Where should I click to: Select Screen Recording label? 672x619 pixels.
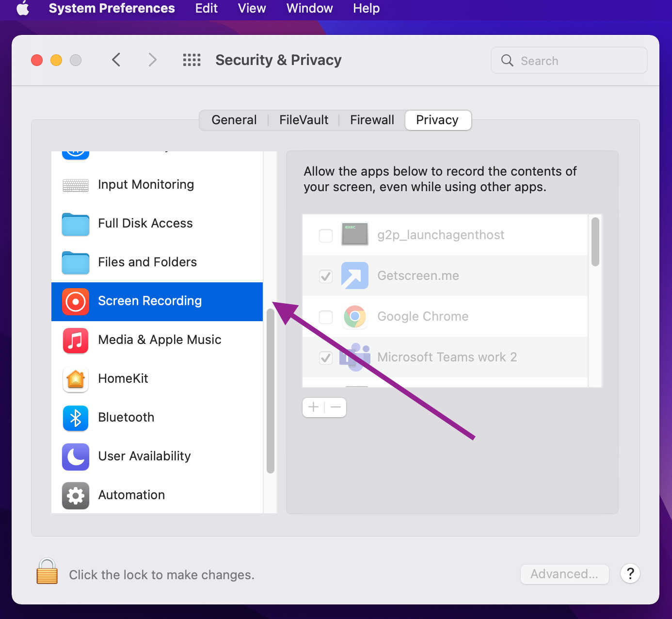click(150, 301)
